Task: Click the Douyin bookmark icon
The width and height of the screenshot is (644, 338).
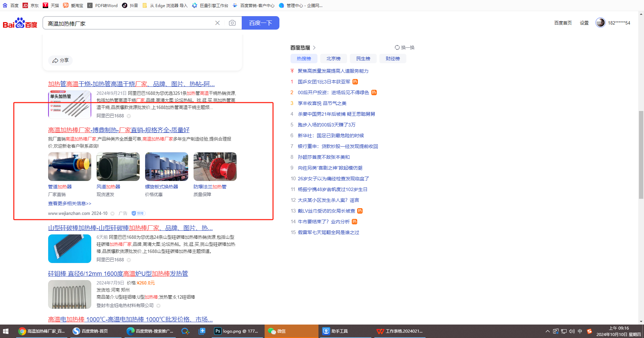Action: pyautogui.click(x=125, y=5)
